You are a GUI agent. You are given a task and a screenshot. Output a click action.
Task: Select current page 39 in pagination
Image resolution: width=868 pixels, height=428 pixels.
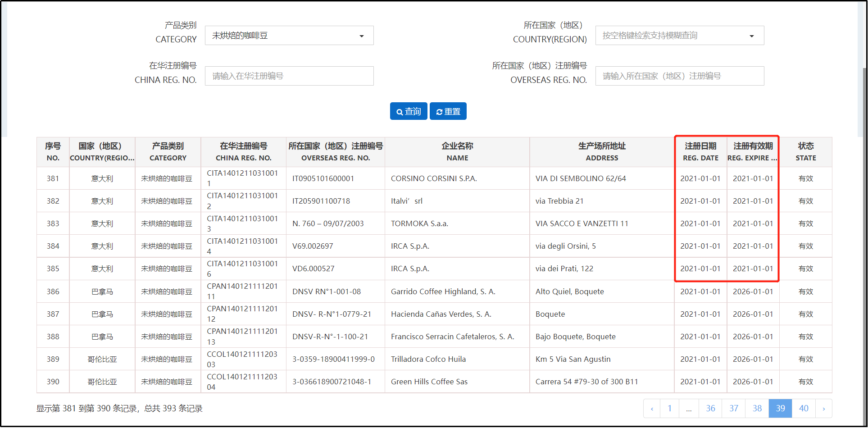pos(780,409)
